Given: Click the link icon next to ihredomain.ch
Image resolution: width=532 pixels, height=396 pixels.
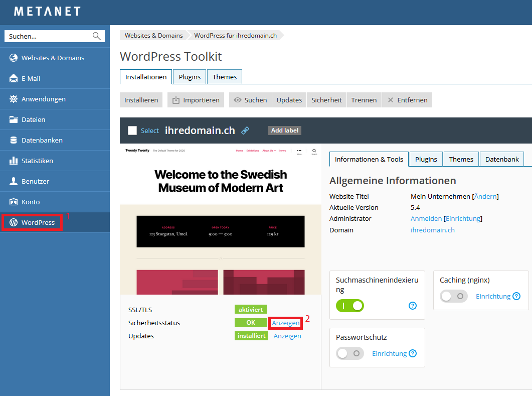Looking at the screenshot, I should pos(245,130).
